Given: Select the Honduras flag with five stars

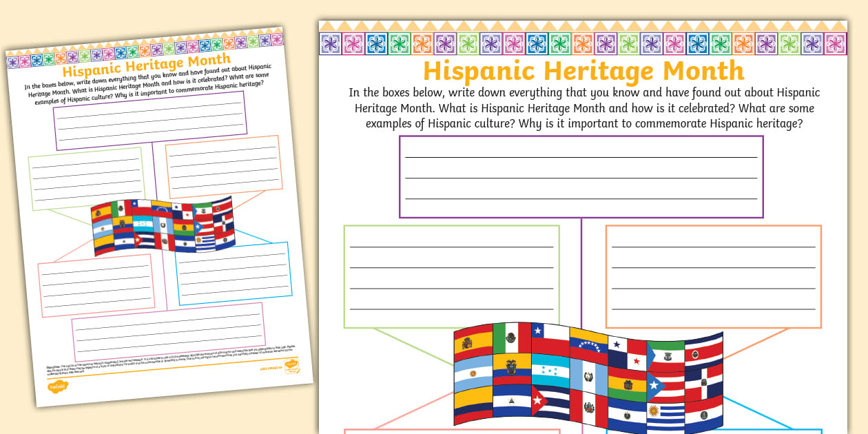Looking at the screenshot, I should (x=549, y=371).
